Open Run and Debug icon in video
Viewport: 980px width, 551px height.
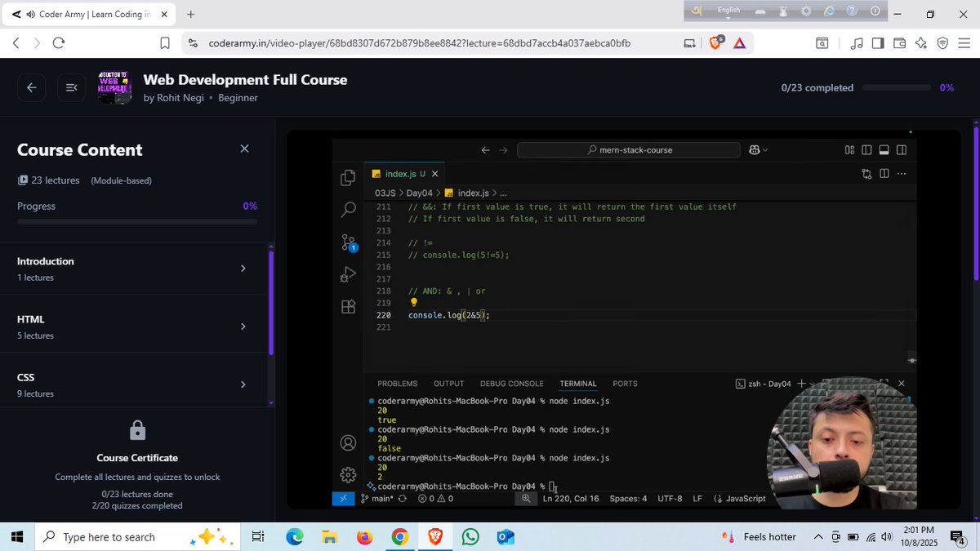pos(348,274)
